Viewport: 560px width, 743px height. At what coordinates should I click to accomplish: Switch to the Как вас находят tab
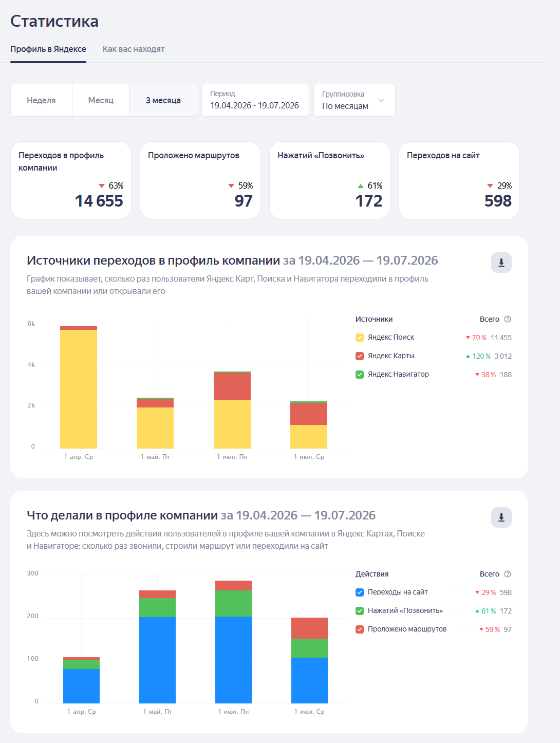[x=134, y=49]
